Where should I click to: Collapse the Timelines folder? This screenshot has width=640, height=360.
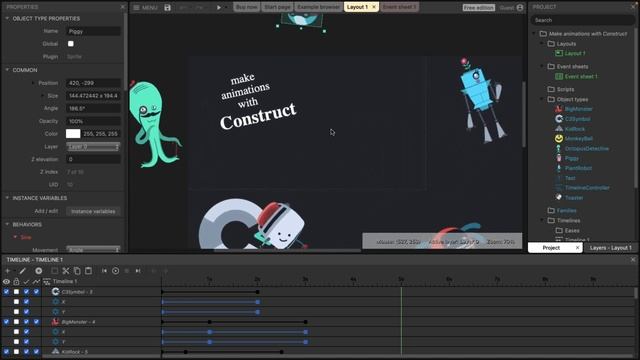pos(542,220)
